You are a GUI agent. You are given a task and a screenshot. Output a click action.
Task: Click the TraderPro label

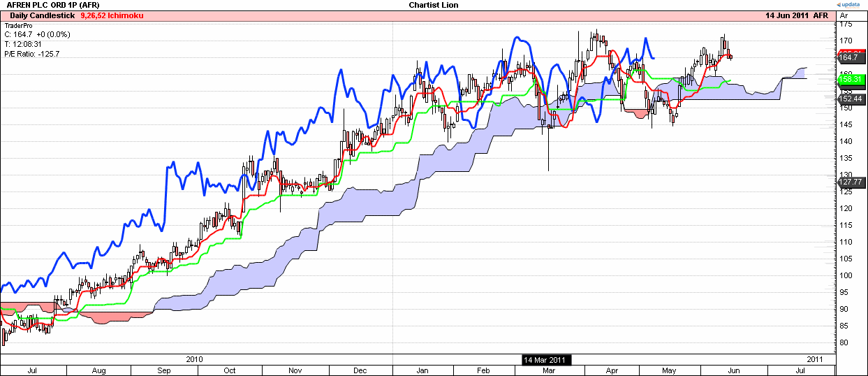[19, 24]
